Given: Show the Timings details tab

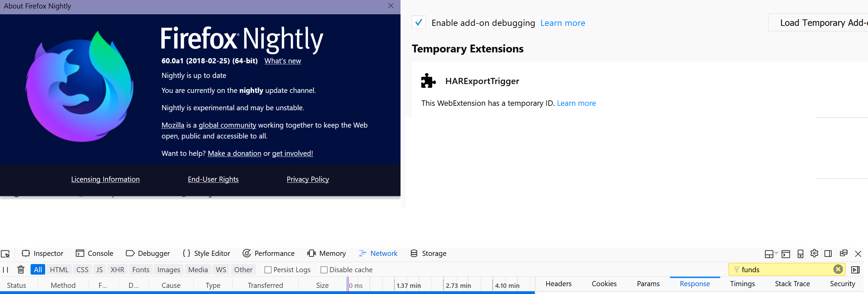Looking at the screenshot, I should pyautogui.click(x=742, y=284).
